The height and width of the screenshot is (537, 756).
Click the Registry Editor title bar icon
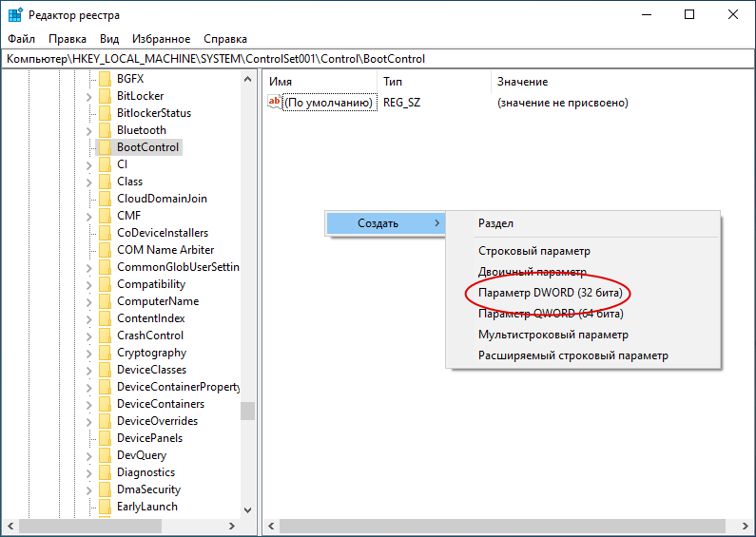(15, 15)
